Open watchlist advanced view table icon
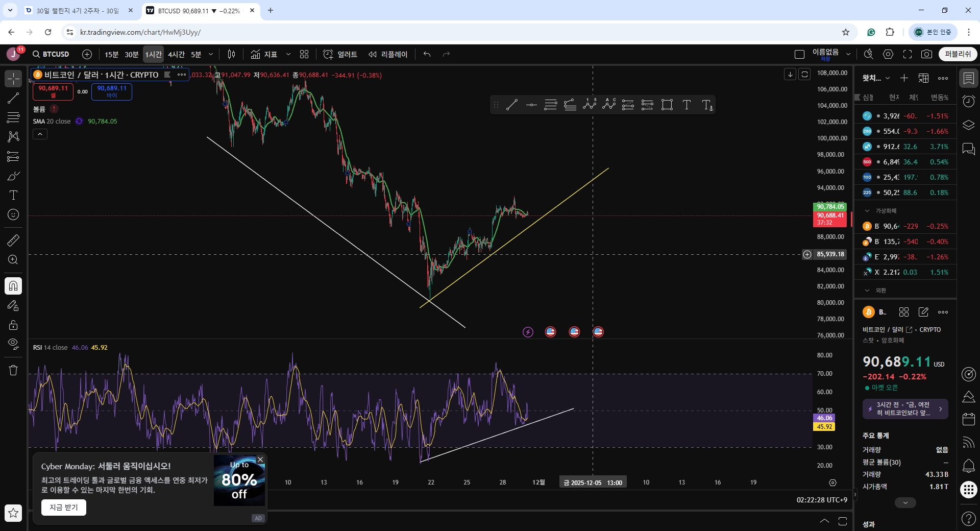 (x=923, y=78)
